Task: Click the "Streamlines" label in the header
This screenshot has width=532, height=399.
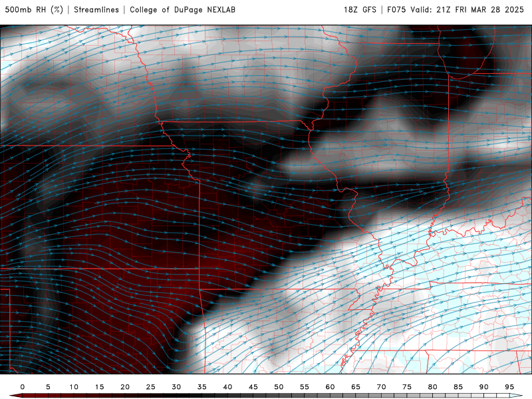Action: 96,9
